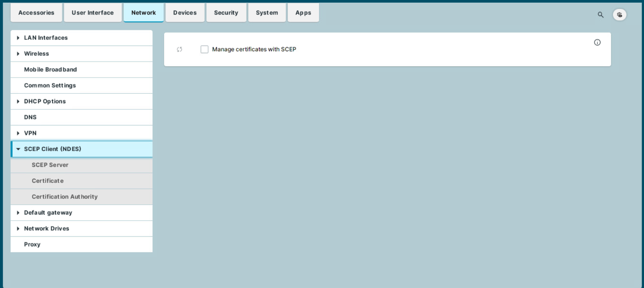Collapse the SCEP Client (NDES) node
The image size is (644, 288).
click(18, 149)
